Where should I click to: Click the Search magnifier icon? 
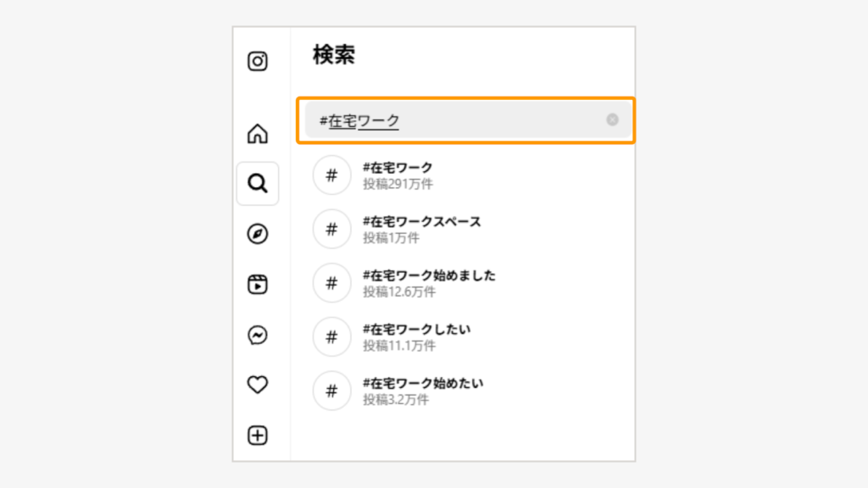(258, 183)
